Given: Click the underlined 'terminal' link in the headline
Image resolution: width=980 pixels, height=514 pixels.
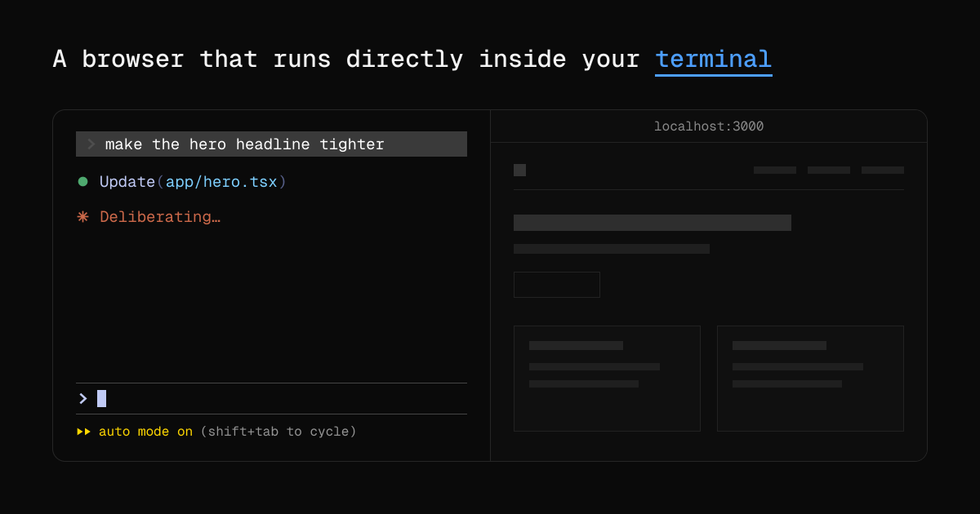Looking at the screenshot, I should click(713, 60).
